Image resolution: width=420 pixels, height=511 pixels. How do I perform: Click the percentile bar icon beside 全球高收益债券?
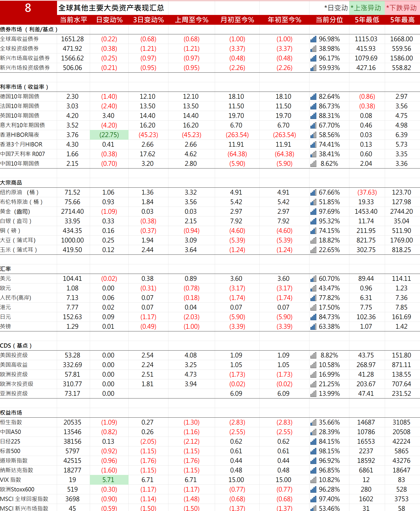tap(313, 39)
